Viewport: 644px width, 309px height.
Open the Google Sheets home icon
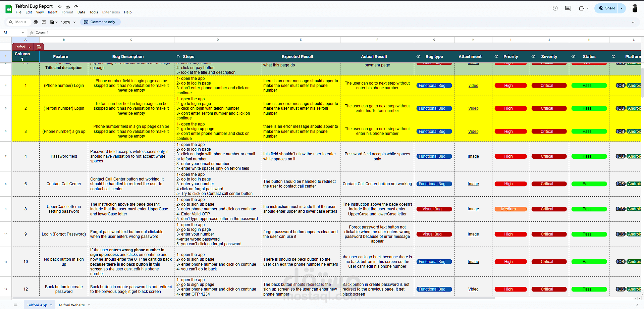click(x=9, y=9)
